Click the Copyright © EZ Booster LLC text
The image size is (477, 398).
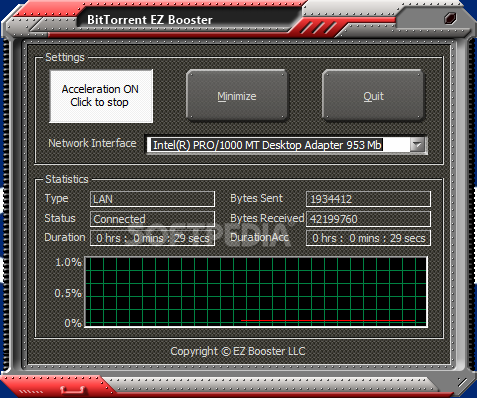coord(238,351)
